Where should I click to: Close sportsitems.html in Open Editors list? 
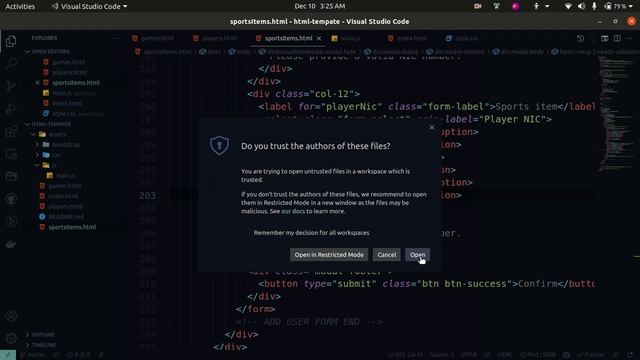(37, 82)
